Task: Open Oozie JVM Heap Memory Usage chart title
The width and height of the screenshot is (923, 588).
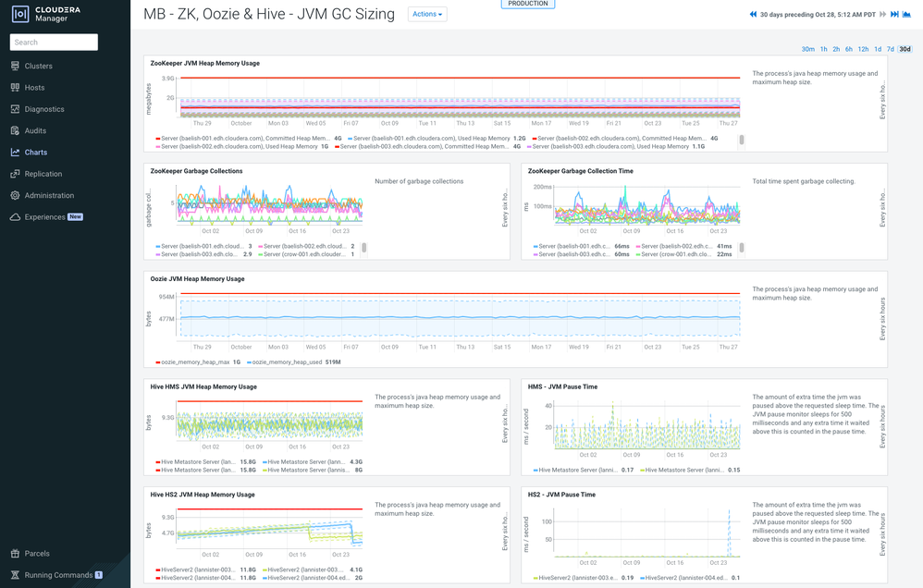Action: tap(197, 279)
